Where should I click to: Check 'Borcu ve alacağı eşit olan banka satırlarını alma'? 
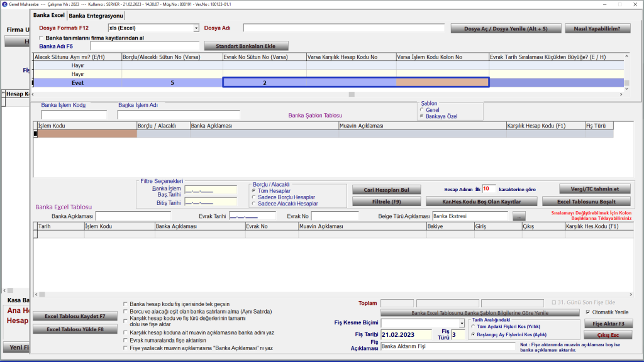click(x=126, y=312)
